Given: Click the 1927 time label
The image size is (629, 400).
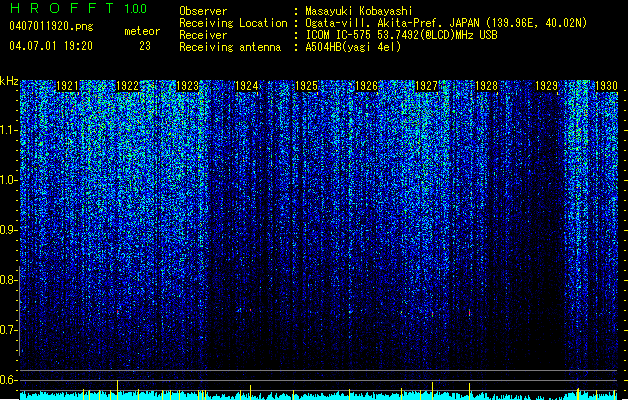Looking at the screenshot, I should [426, 86].
